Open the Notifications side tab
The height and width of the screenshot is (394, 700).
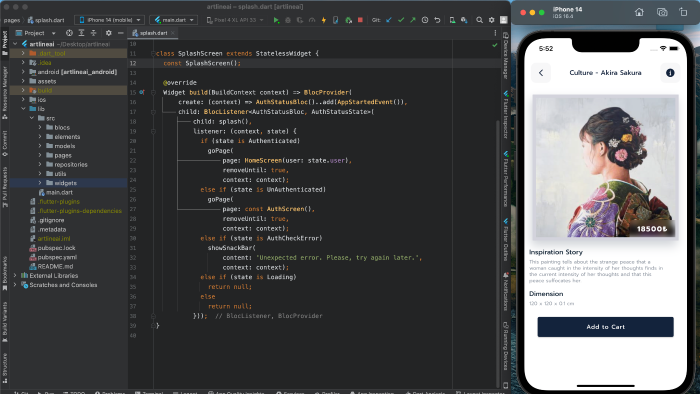tap(505, 291)
